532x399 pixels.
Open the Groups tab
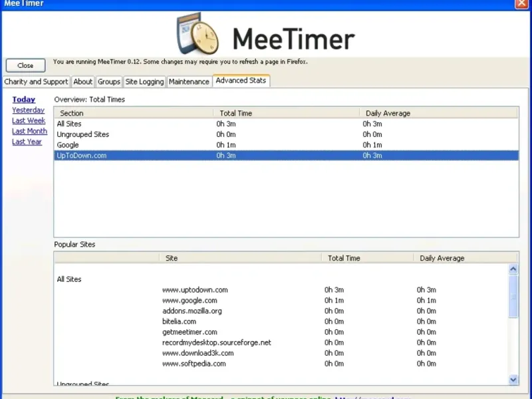(x=109, y=82)
